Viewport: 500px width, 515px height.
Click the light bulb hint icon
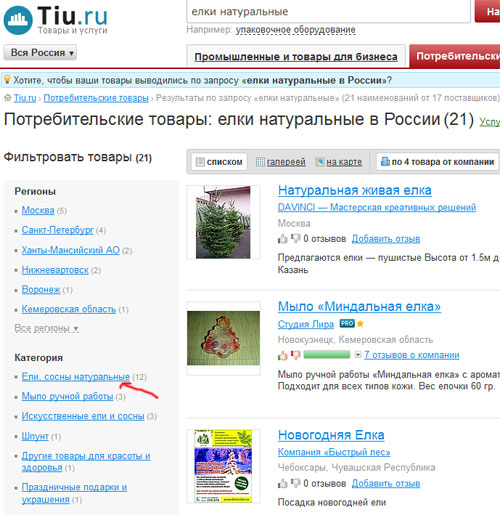pos(7,80)
